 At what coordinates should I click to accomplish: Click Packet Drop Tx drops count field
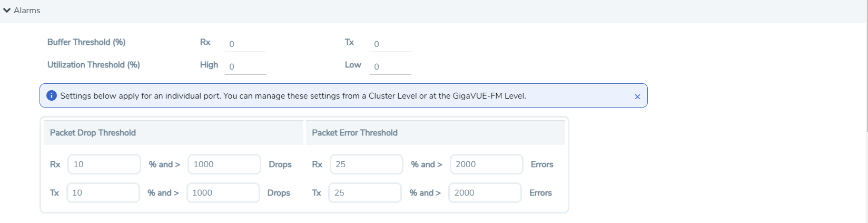pyautogui.click(x=223, y=193)
